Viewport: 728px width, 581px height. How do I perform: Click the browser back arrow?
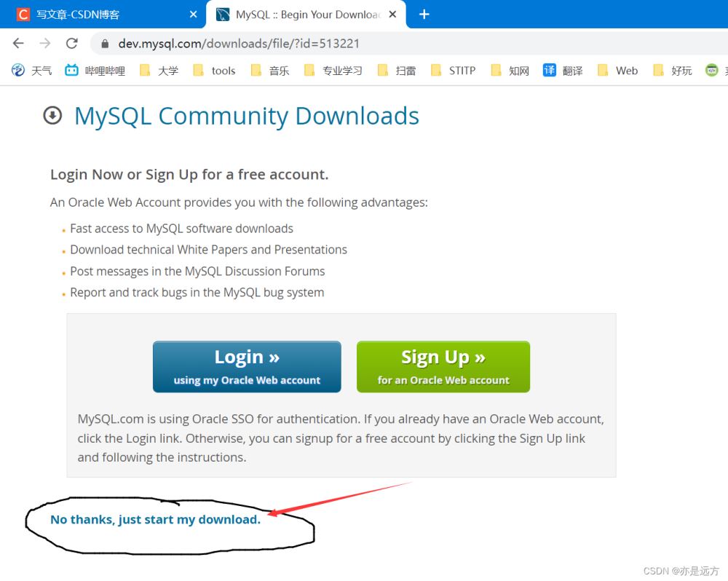18,44
